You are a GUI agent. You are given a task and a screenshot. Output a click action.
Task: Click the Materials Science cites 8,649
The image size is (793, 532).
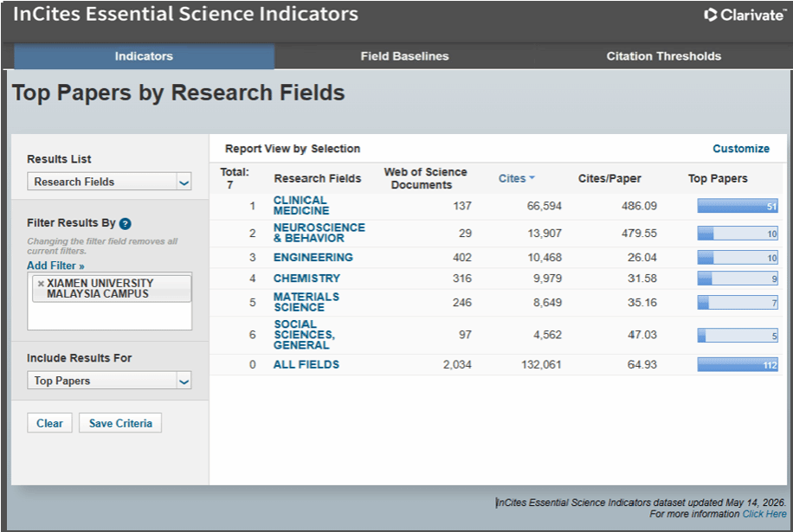547,302
